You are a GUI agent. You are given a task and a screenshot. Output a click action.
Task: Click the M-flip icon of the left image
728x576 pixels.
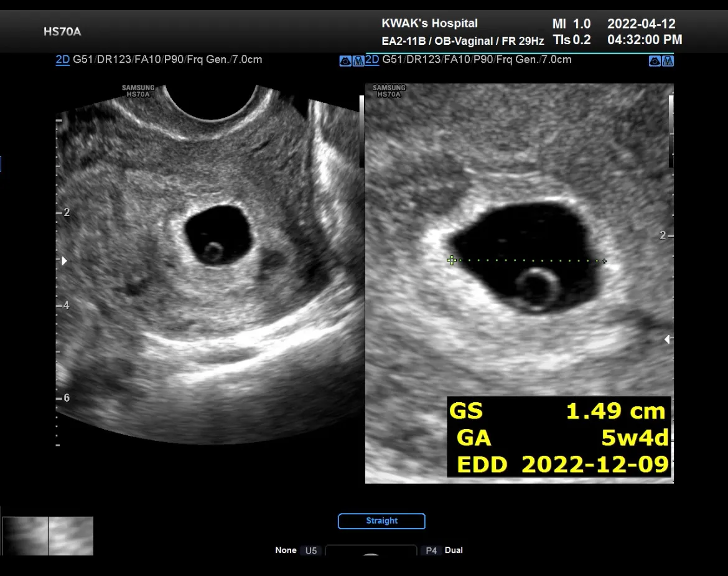point(358,61)
